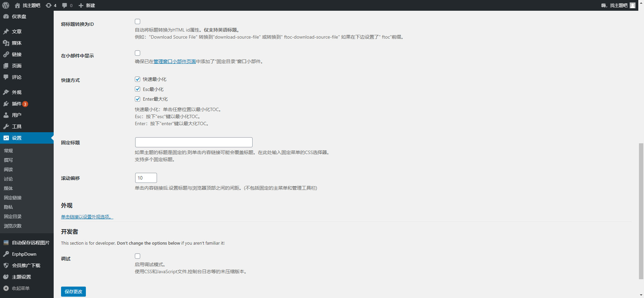Click the 滚动偏移 number field showing 10
This screenshot has width=644, height=298.
coord(146,178)
